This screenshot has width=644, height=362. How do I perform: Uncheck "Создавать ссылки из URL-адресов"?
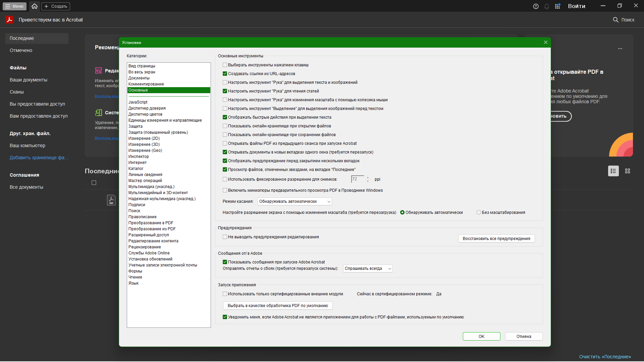(225, 74)
